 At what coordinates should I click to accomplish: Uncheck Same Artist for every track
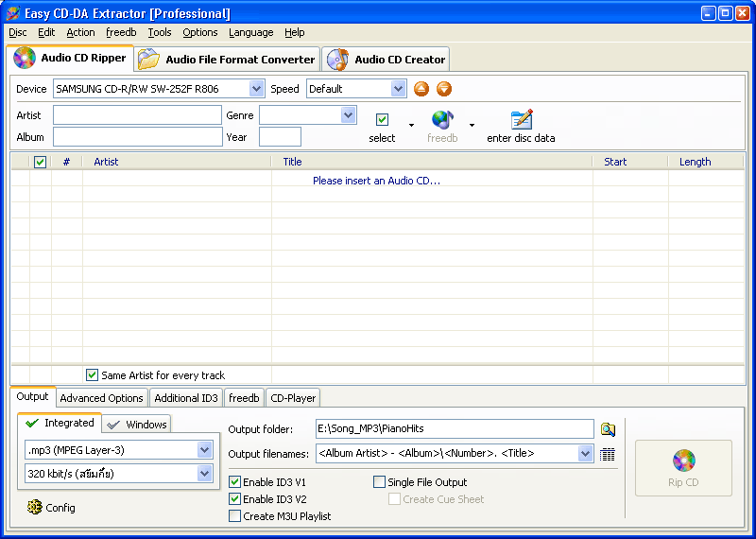click(92, 374)
